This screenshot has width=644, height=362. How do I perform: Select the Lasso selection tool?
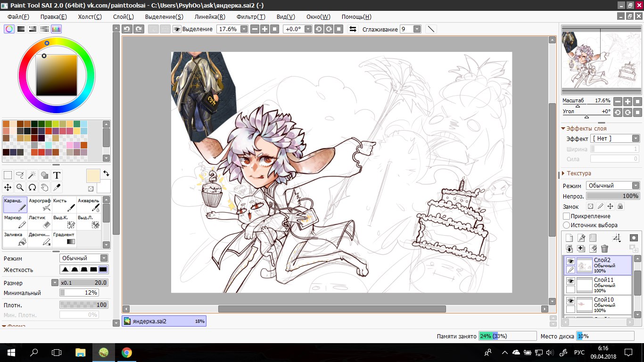[20, 175]
